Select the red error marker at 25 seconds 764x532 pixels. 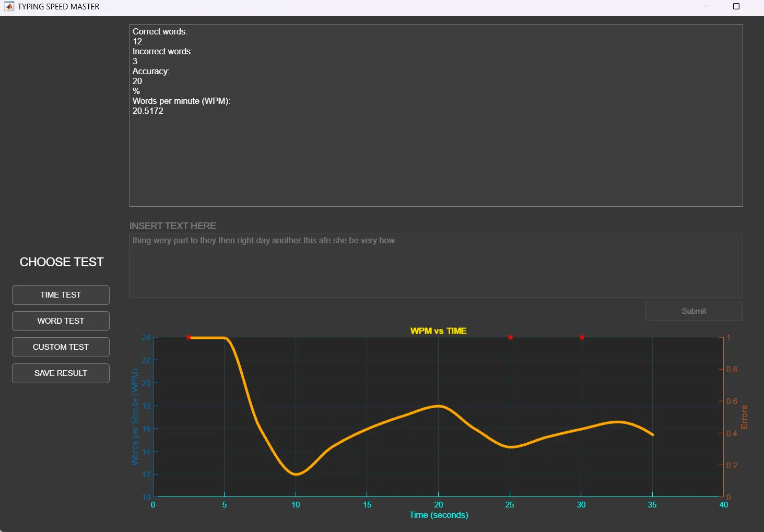(x=510, y=337)
